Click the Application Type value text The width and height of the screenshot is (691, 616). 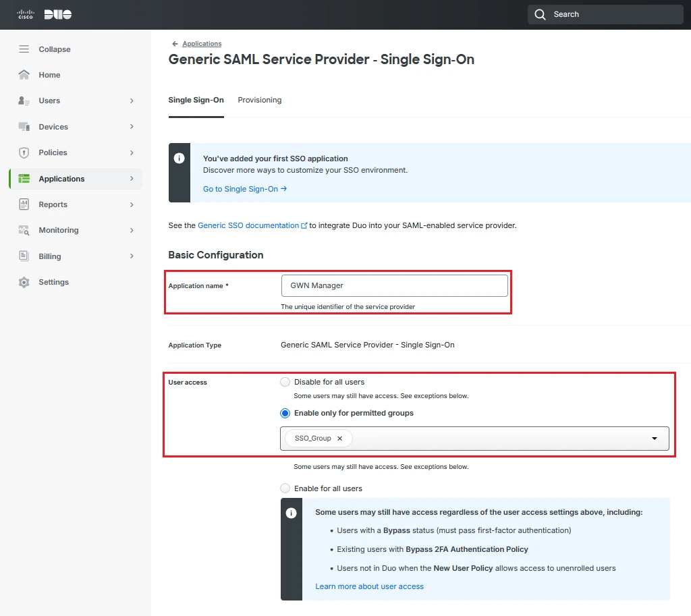[x=368, y=345]
